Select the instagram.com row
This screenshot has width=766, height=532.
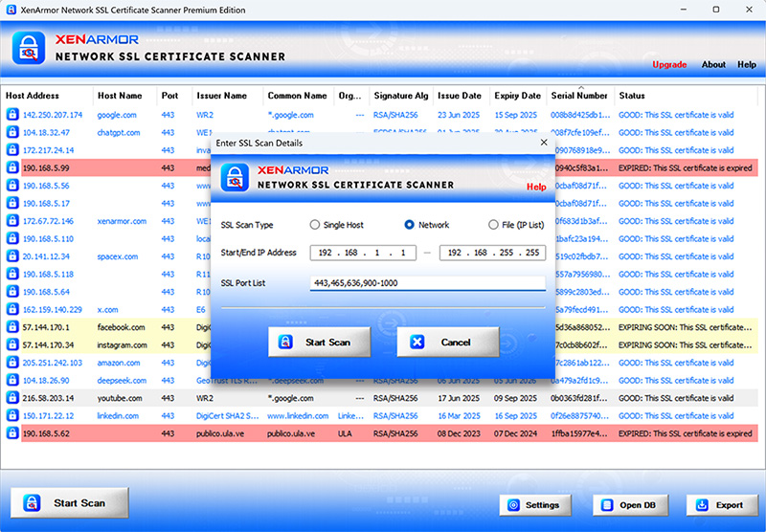(390, 344)
